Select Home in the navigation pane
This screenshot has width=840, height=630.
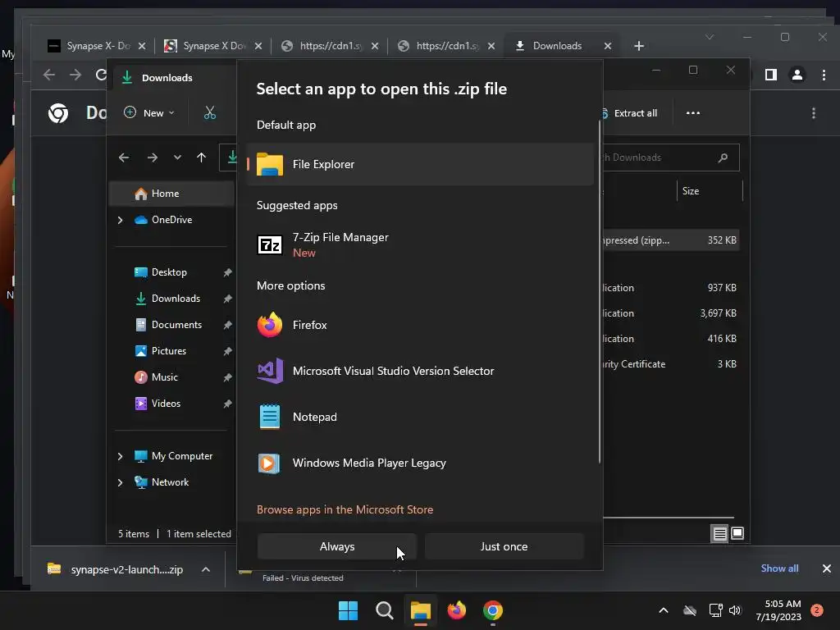171,194
